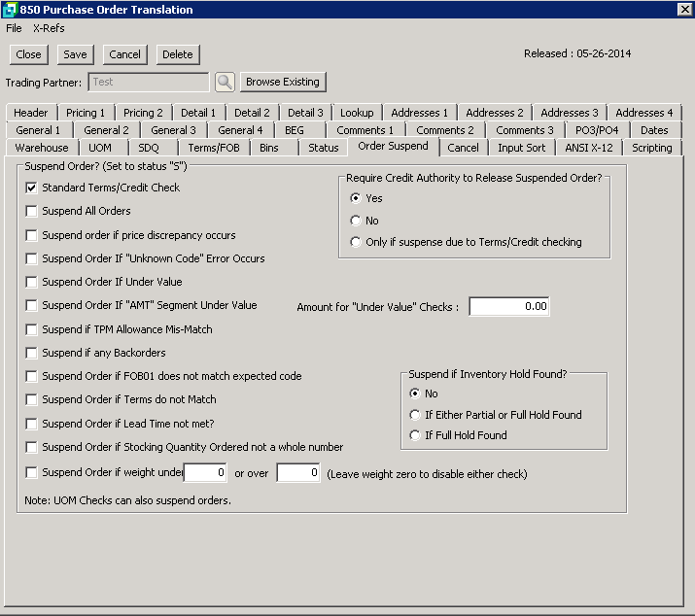Tick Suspend Order if Lead Time not met
Image resolution: width=695 pixels, height=616 pixels.
tap(32, 424)
